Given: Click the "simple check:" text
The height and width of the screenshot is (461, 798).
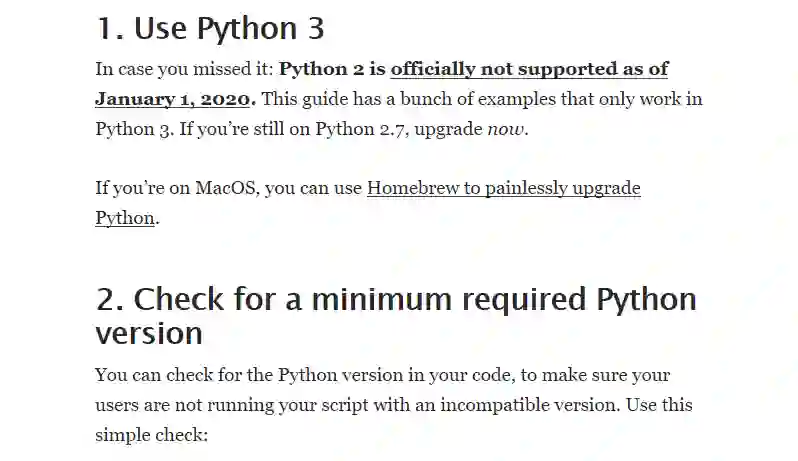Looking at the screenshot, I should (x=150, y=436).
